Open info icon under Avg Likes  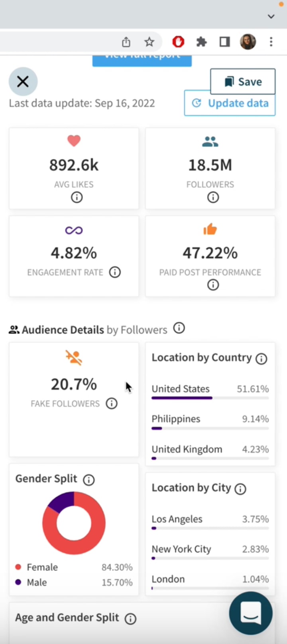77,197
